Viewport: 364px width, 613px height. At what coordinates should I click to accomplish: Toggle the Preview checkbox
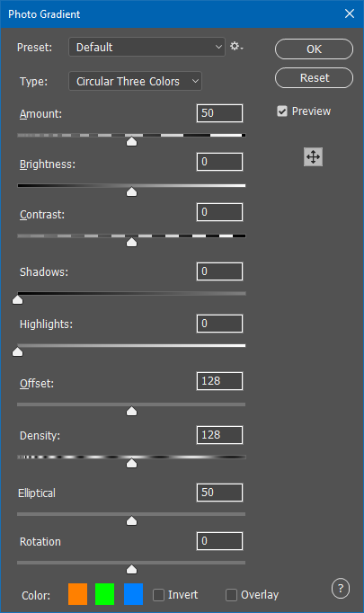282,111
